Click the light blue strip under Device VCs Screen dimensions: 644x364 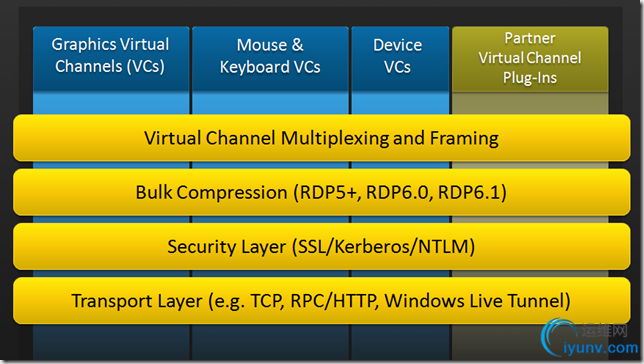pos(400,104)
